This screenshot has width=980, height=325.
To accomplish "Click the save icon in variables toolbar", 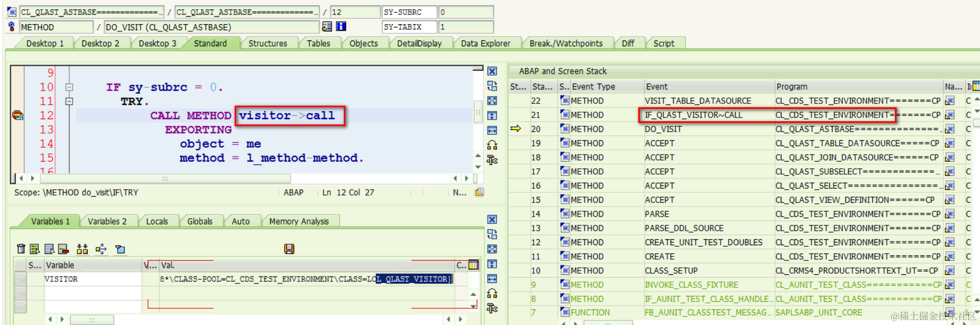I will (289, 249).
